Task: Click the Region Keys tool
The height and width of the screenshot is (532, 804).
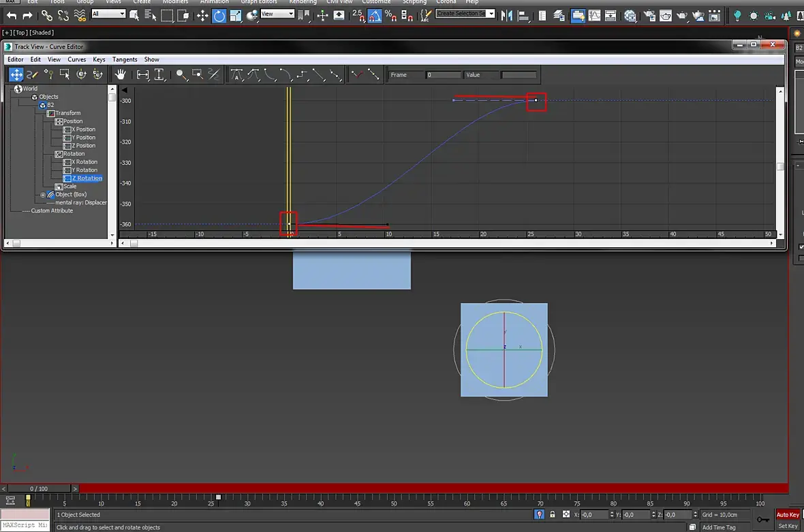Action: [65, 75]
